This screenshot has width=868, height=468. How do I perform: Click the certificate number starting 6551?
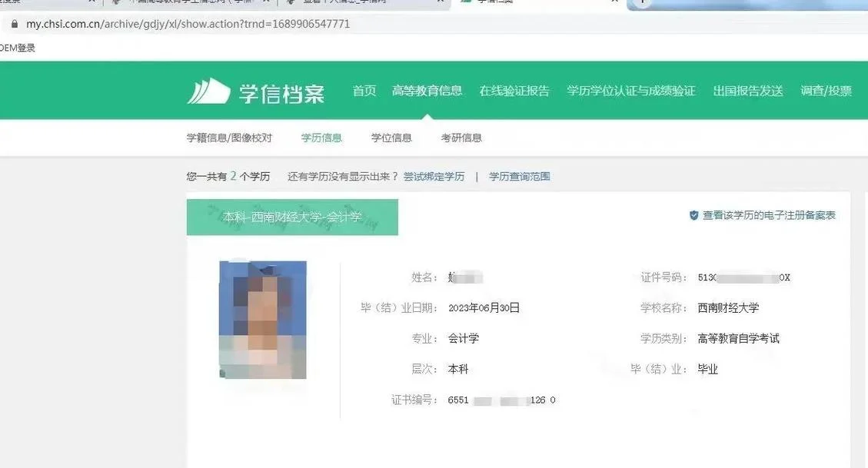[x=501, y=400]
